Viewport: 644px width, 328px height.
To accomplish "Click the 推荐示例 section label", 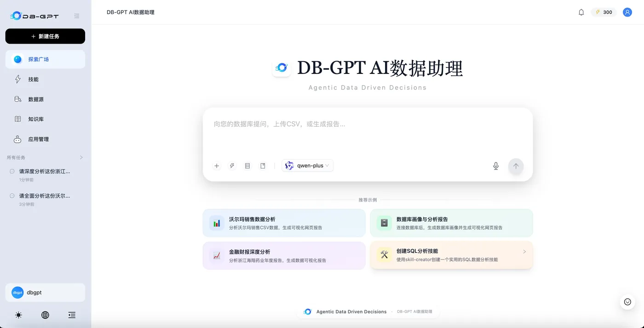I will (368, 200).
